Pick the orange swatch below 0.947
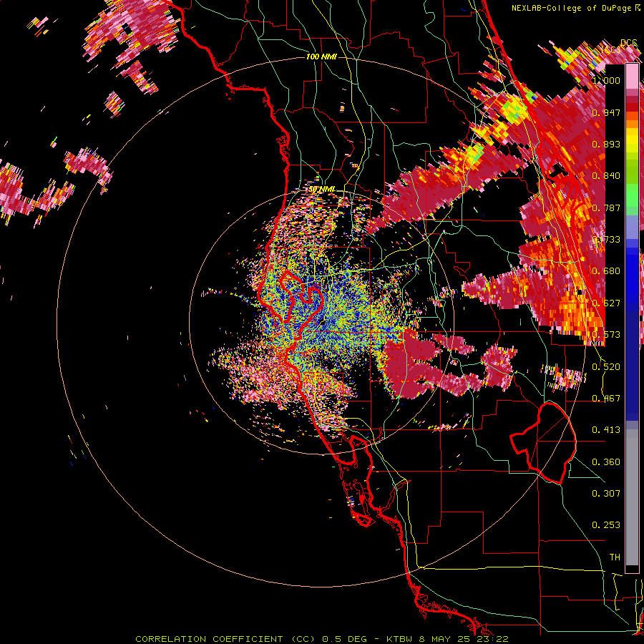Screen dimensions: 644x644 [x=632, y=123]
